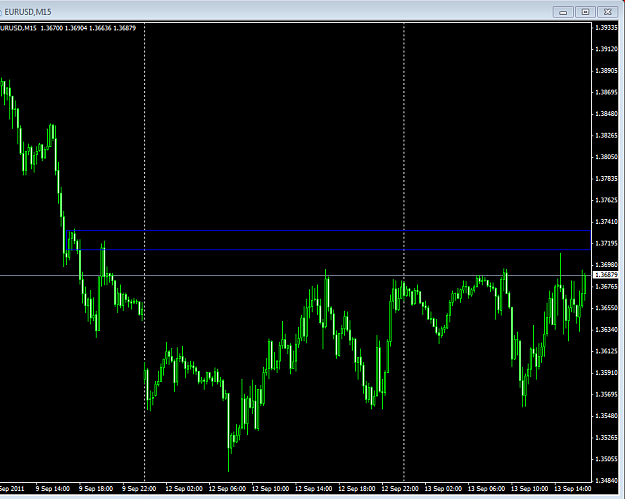Close the EURUSD,M15 chart window

[x=607, y=12]
